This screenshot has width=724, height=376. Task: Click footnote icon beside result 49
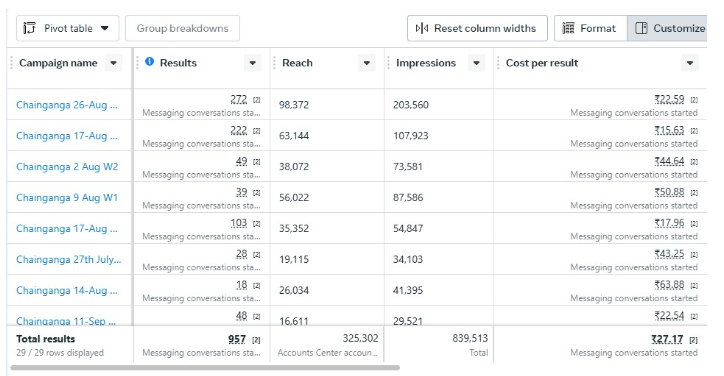[257, 162]
